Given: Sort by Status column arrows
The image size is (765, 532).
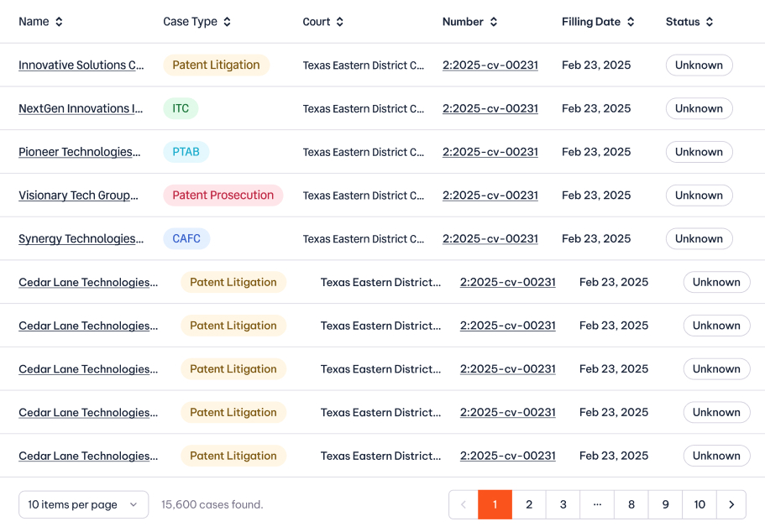Looking at the screenshot, I should tap(710, 22).
